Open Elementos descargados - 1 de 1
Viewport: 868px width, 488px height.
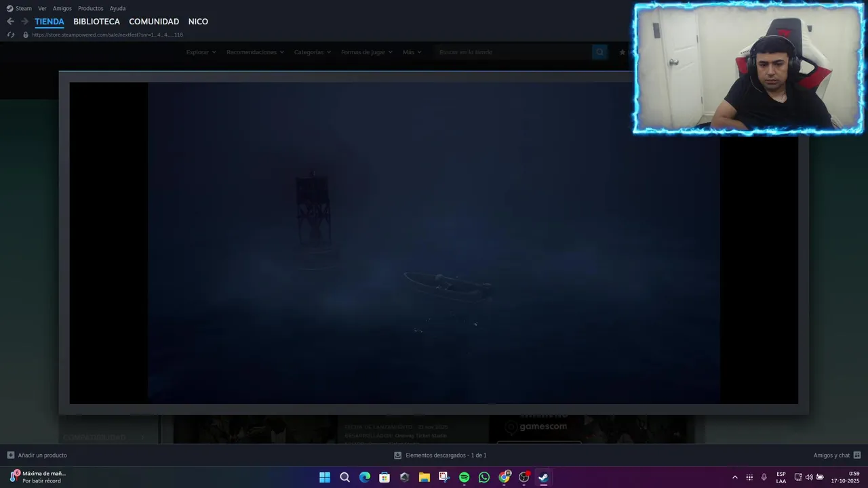pos(446,455)
